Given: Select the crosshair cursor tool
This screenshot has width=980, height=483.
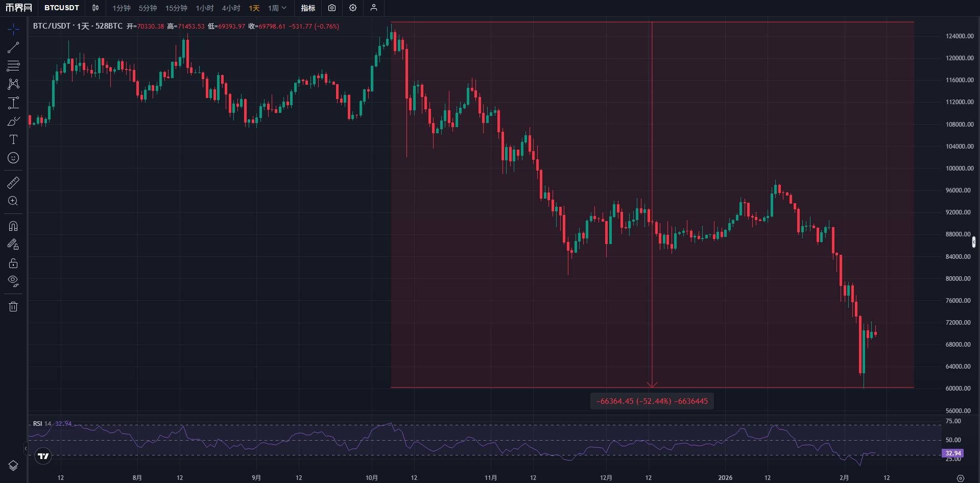Looking at the screenshot, I should tap(13, 29).
